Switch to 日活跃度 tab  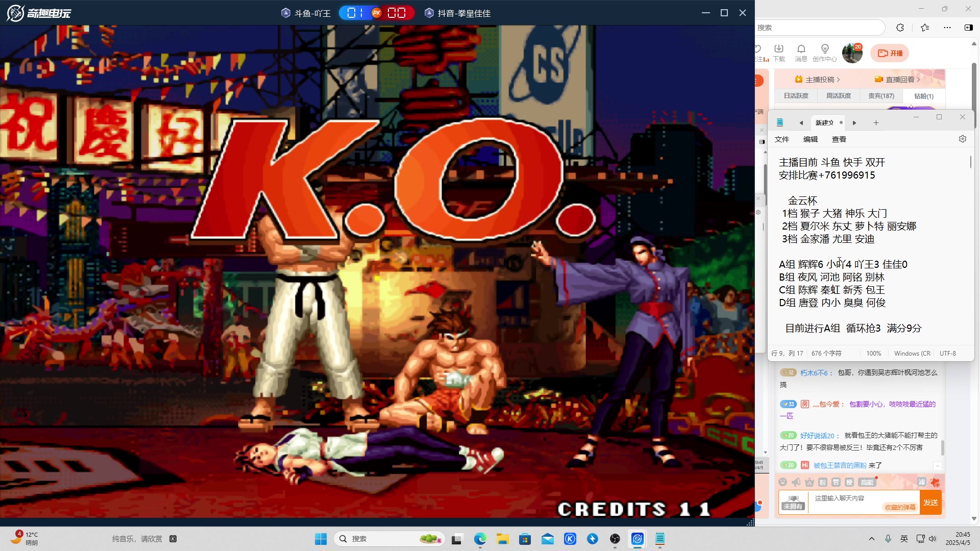click(x=796, y=96)
